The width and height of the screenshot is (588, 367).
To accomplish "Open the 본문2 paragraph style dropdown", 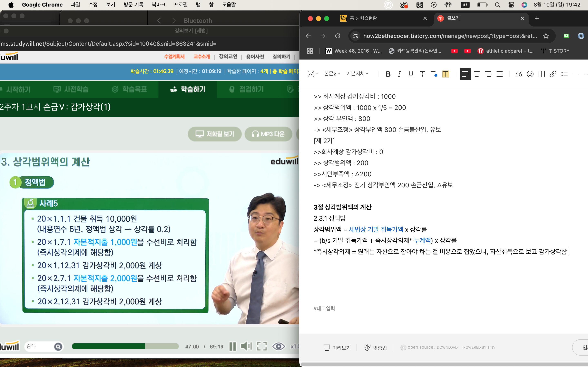I will point(332,74).
